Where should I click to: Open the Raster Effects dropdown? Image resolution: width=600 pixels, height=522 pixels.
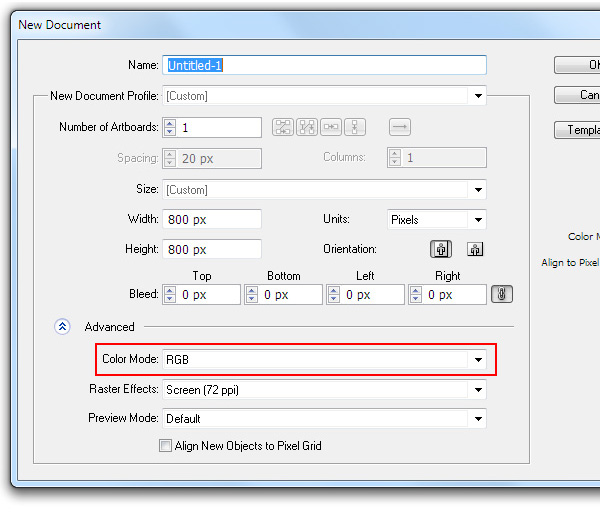(478, 390)
